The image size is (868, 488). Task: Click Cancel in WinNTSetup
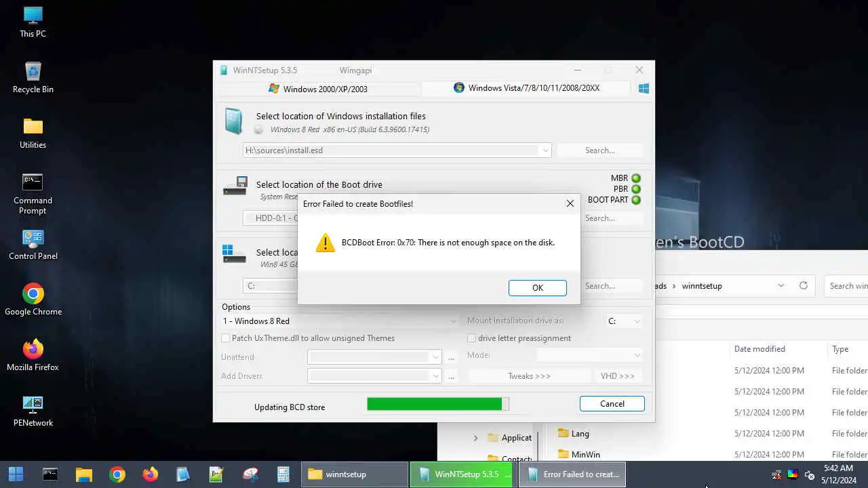point(612,404)
